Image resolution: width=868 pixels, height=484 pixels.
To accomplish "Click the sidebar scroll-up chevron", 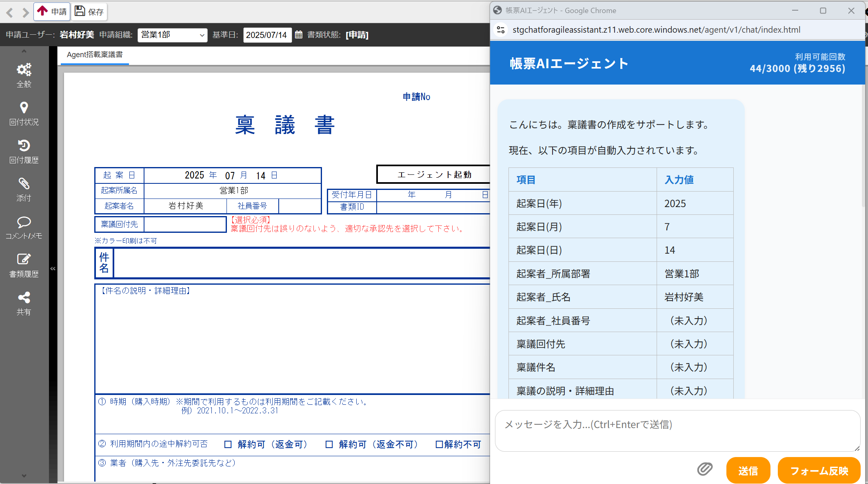I will (24, 51).
